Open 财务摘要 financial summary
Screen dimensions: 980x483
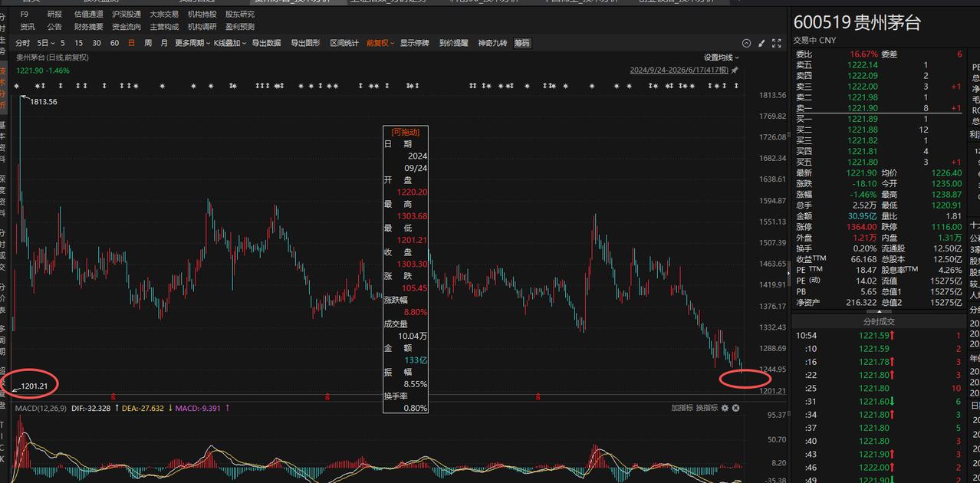[x=88, y=27]
